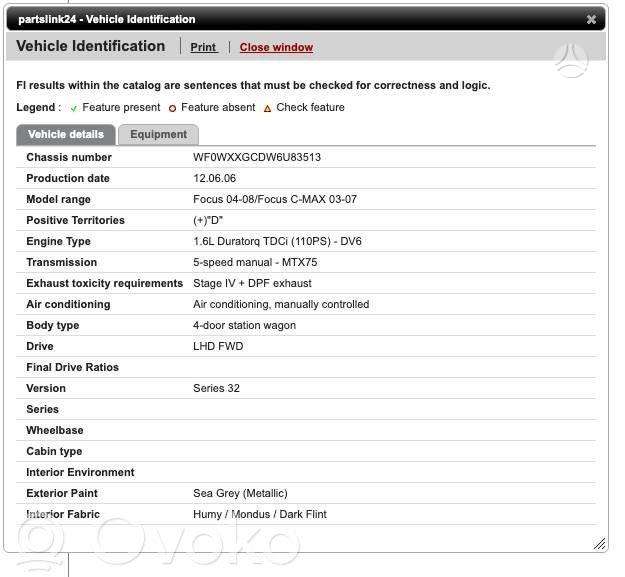Click the 1.6L Duratorq TDCi engine value

(277, 241)
